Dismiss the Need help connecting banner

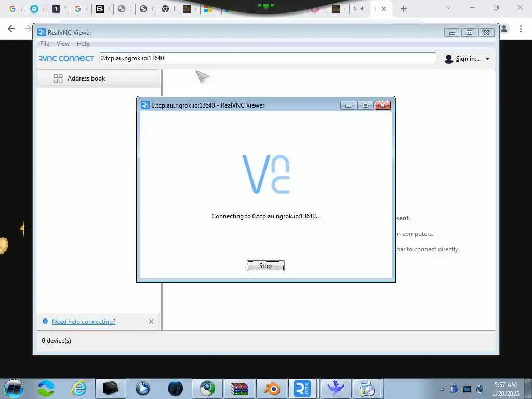[x=151, y=321]
